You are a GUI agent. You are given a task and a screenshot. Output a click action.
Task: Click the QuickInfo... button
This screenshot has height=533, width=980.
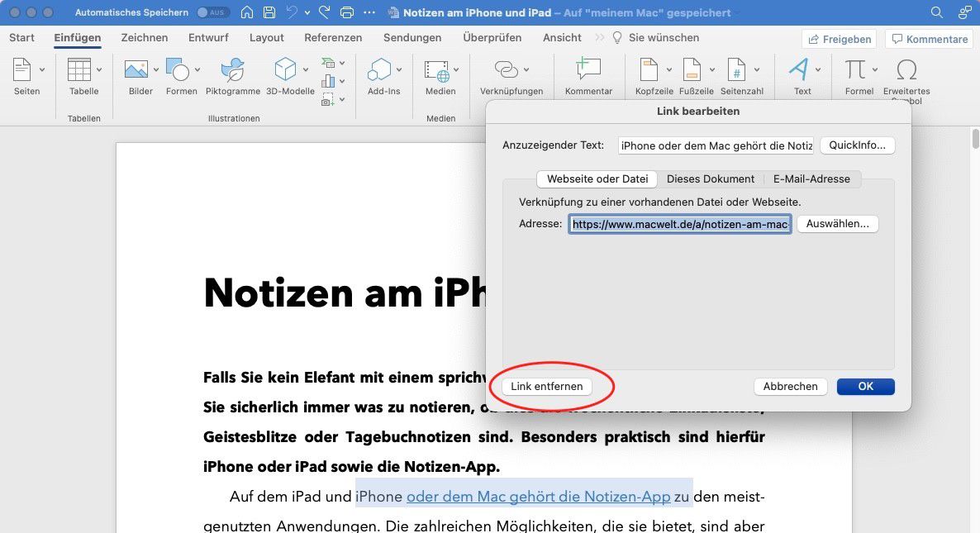pos(857,145)
